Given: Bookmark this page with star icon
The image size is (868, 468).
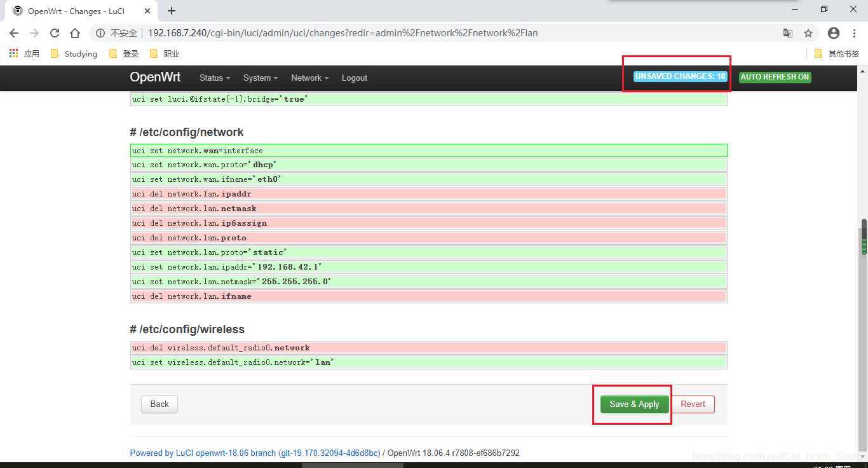Looking at the screenshot, I should [x=808, y=33].
